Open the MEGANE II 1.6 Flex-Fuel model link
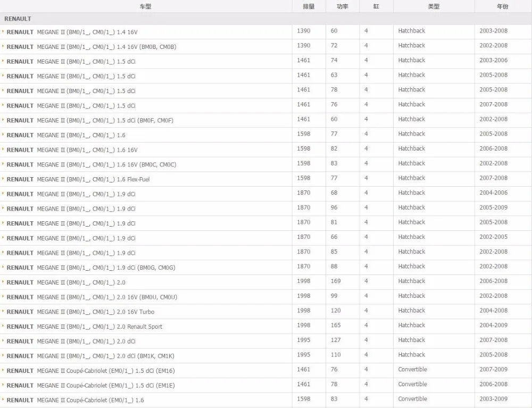532x408 pixels. (78, 179)
